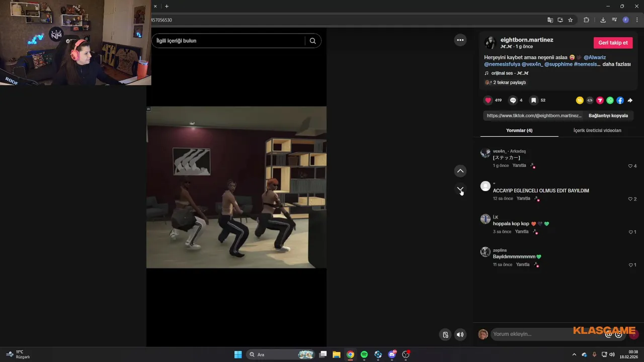
Task: Open eightborn.martinez profile avatar
Action: point(490,43)
